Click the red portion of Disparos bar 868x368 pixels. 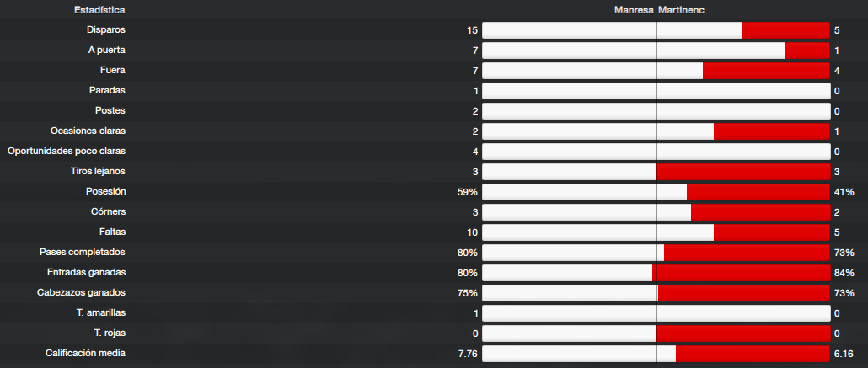click(x=786, y=30)
